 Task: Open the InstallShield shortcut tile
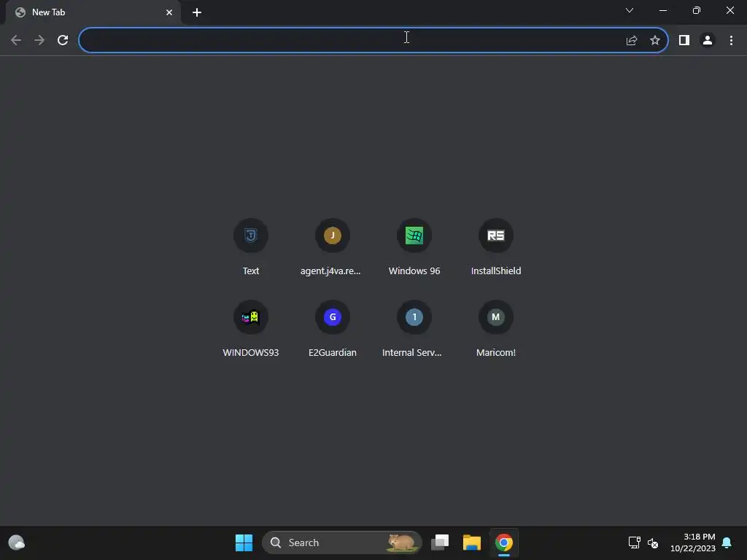[x=495, y=248]
